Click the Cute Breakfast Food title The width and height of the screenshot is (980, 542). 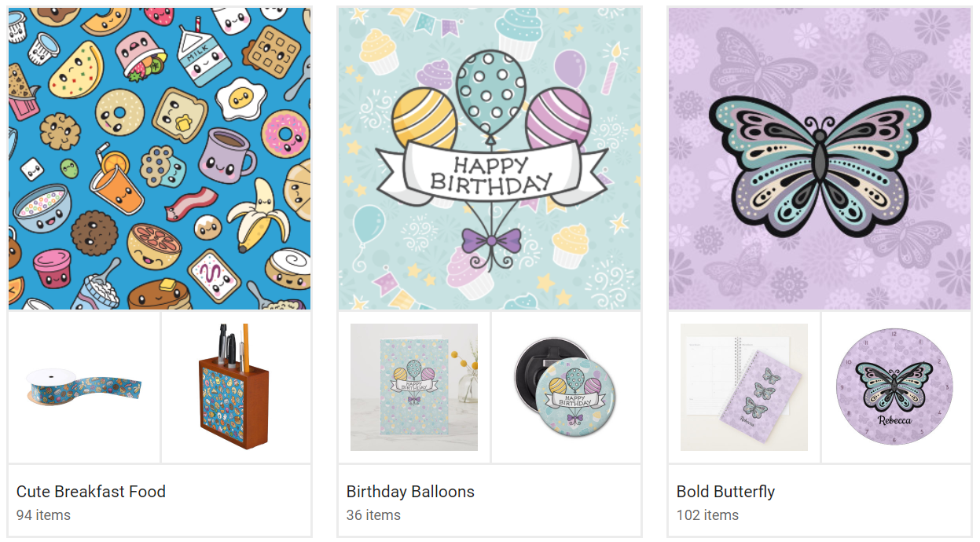tap(91, 492)
